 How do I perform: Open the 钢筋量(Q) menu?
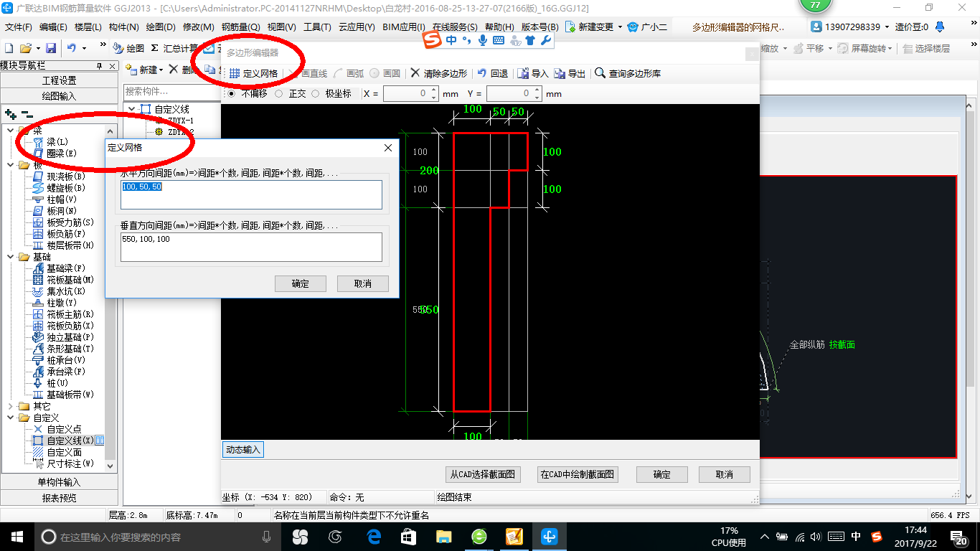pos(240,27)
